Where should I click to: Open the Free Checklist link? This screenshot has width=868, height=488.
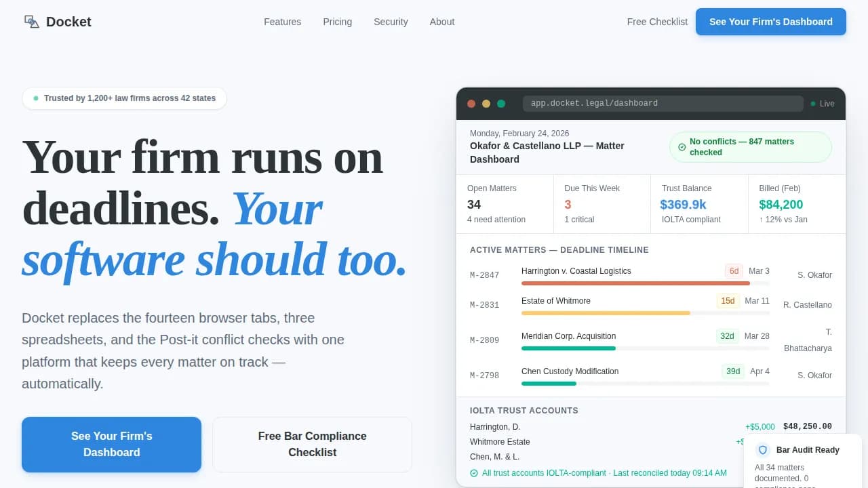coord(657,22)
